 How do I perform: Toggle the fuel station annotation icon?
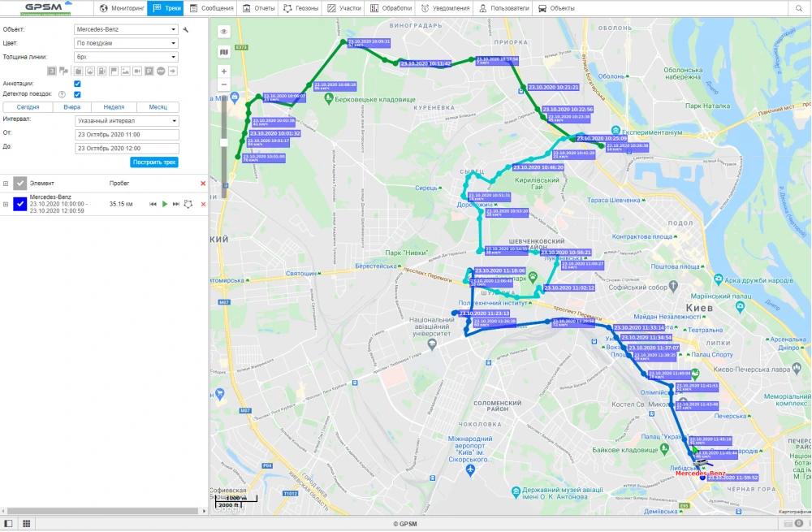point(101,71)
